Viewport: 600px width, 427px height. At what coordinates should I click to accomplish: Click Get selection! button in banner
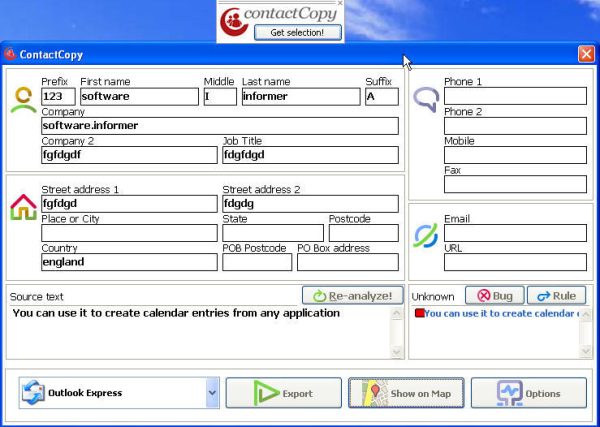pyautogui.click(x=298, y=32)
